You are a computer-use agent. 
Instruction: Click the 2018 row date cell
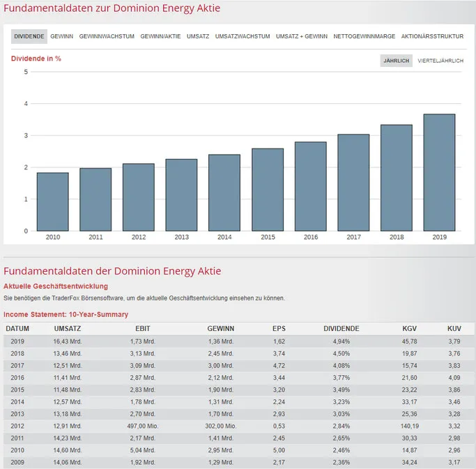tap(17, 353)
